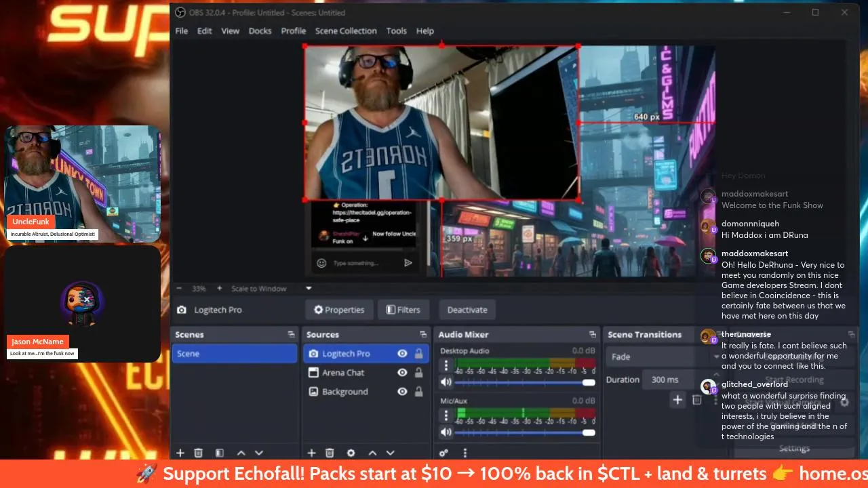868x488 pixels.
Task: Select the Scene item in Scenes list
Action: (234, 354)
